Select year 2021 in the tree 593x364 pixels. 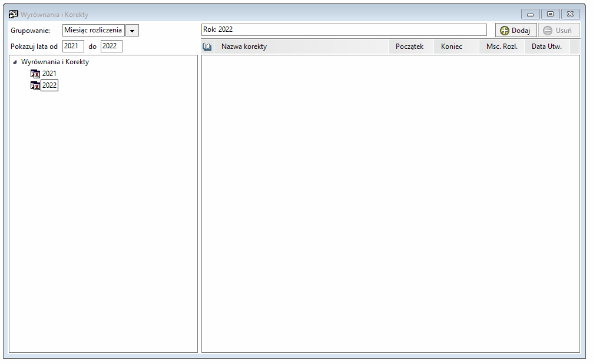[49, 74]
